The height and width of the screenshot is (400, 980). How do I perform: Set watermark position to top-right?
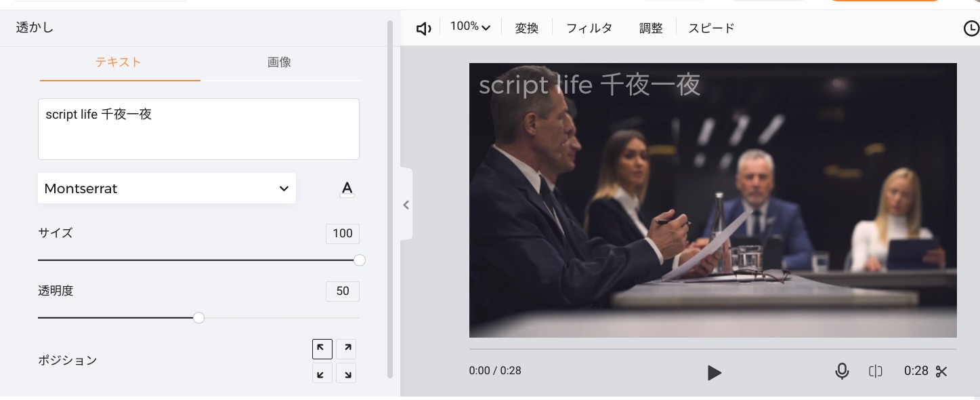(x=346, y=349)
